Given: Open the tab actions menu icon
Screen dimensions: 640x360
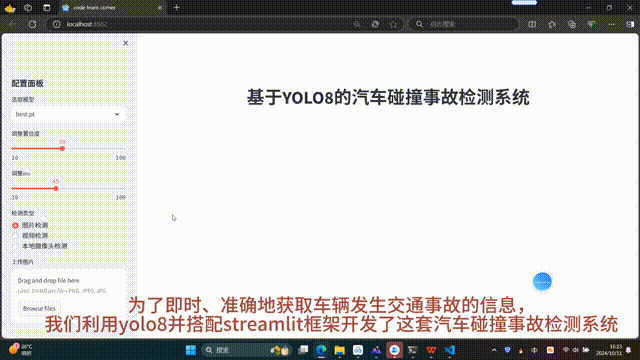Looking at the screenshot, I should coord(47,7).
